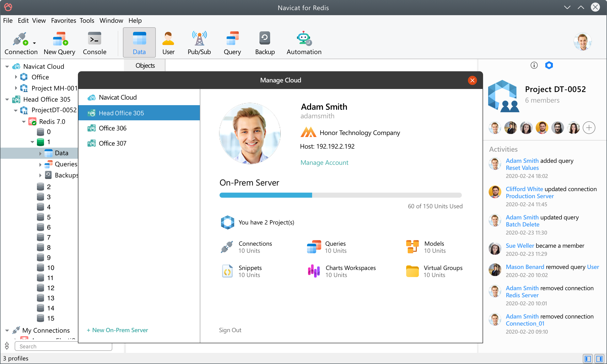Expand the Backups tree item
Image resolution: width=607 pixels, height=364 pixels.
pos(40,175)
